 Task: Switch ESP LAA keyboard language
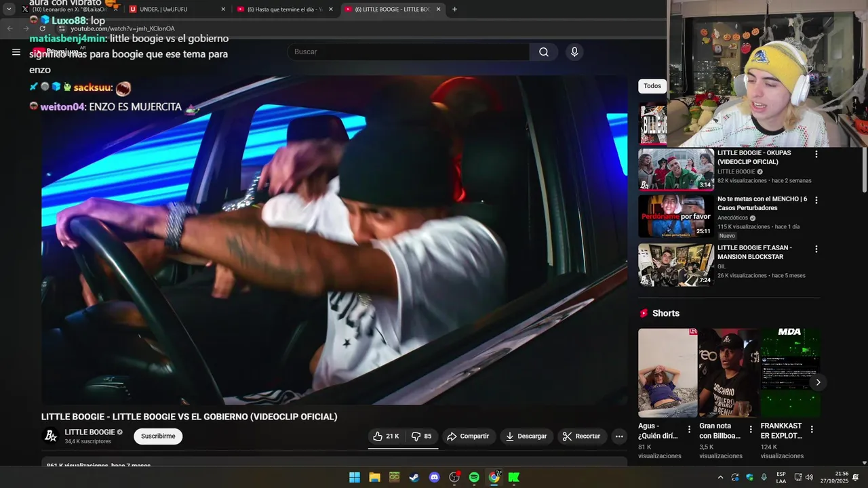tap(781, 477)
